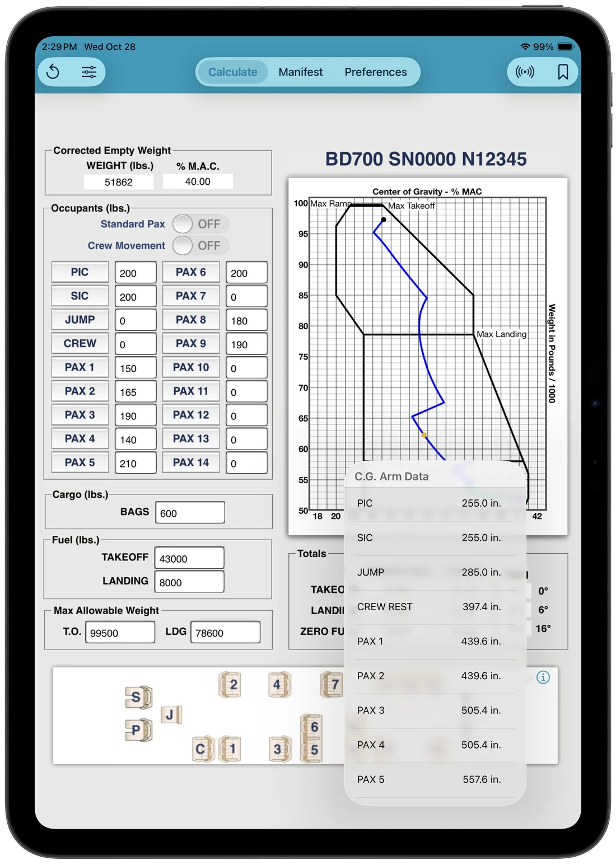616x865 pixels.
Task: Select seat 6 in cabin layout
Action: tap(312, 726)
